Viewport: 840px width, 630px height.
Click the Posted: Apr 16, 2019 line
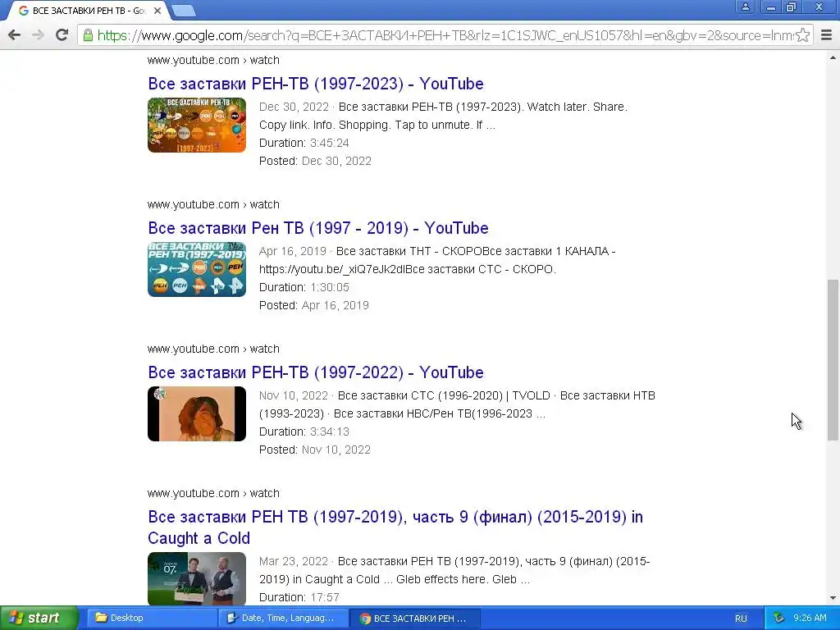(314, 305)
